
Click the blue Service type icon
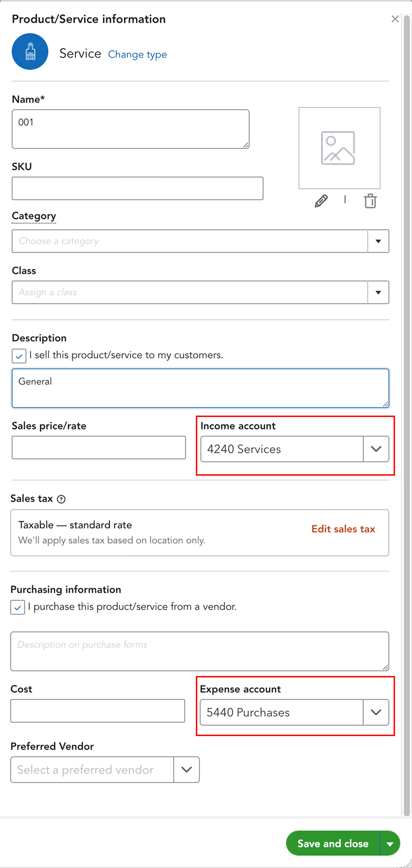pyautogui.click(x=30, y=51)
